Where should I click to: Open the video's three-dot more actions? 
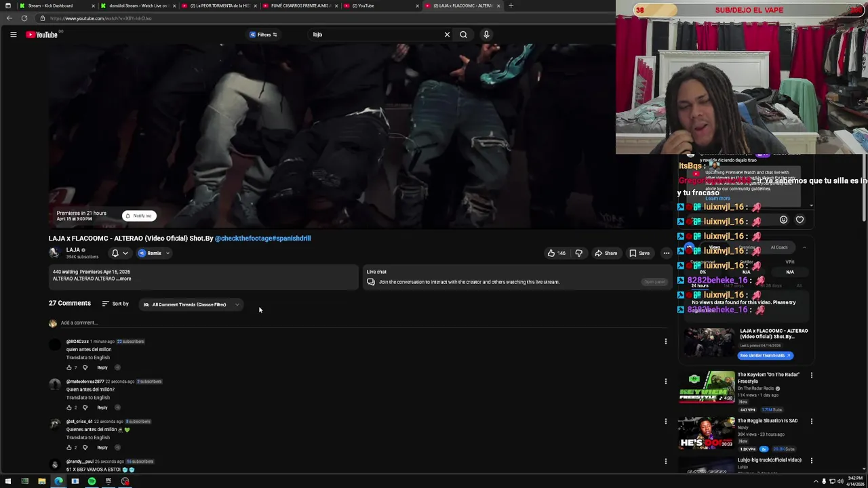pyautogui.click(x=666, y=253)
